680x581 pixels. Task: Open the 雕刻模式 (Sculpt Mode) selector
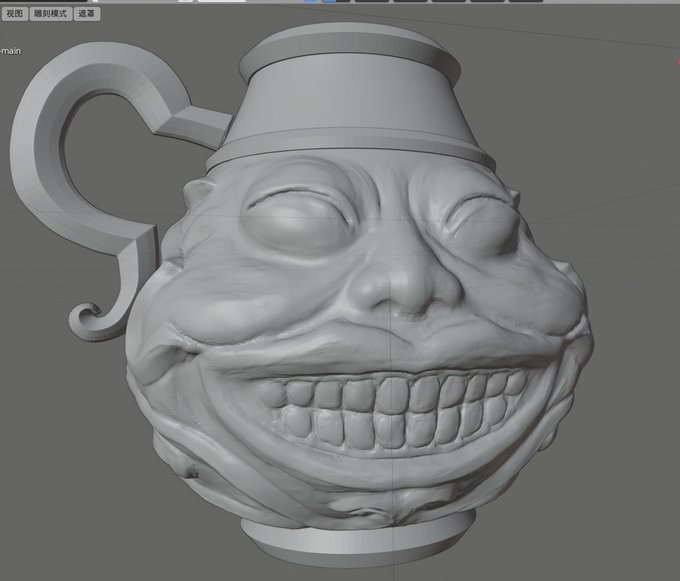[51, 14]
